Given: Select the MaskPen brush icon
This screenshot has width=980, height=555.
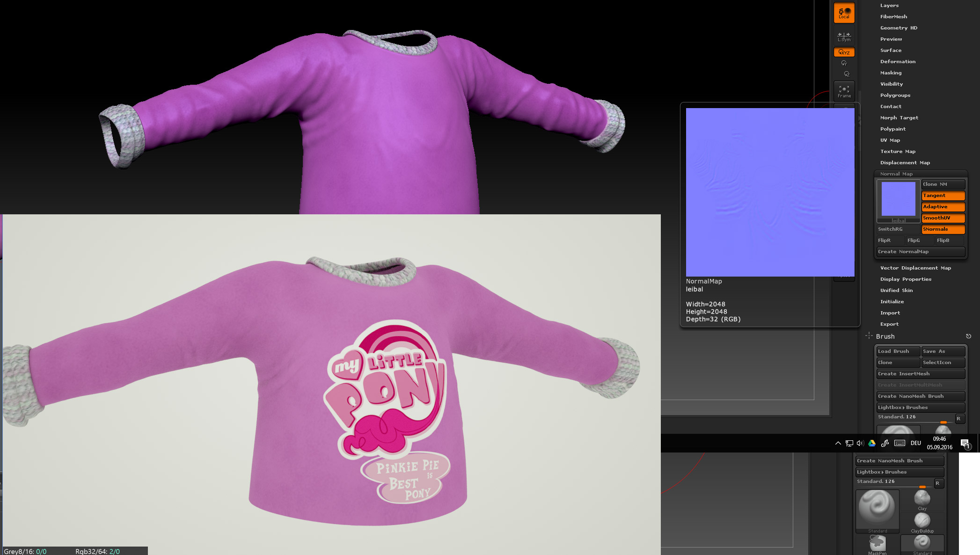Looking at the screenshot, I should (x=877, y=545).
